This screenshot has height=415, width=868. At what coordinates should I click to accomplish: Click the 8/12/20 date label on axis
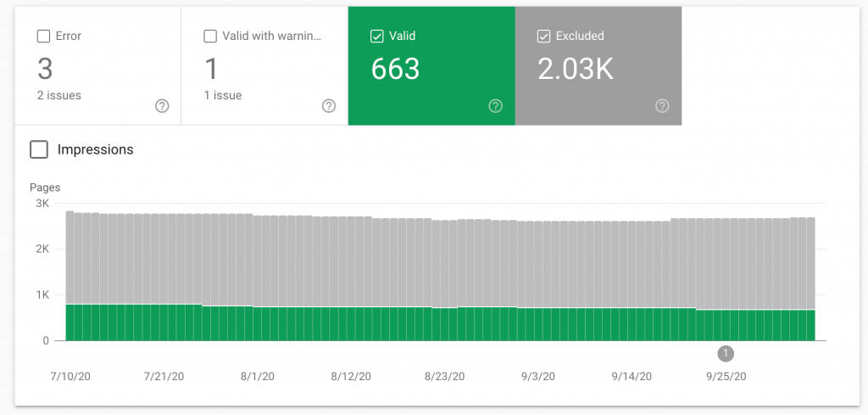point(351,376)
